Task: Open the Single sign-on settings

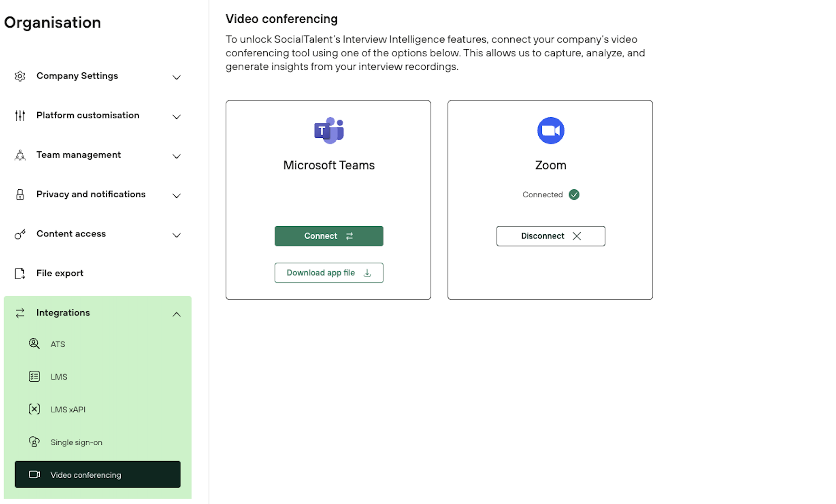Action: [x=76, y=442]
